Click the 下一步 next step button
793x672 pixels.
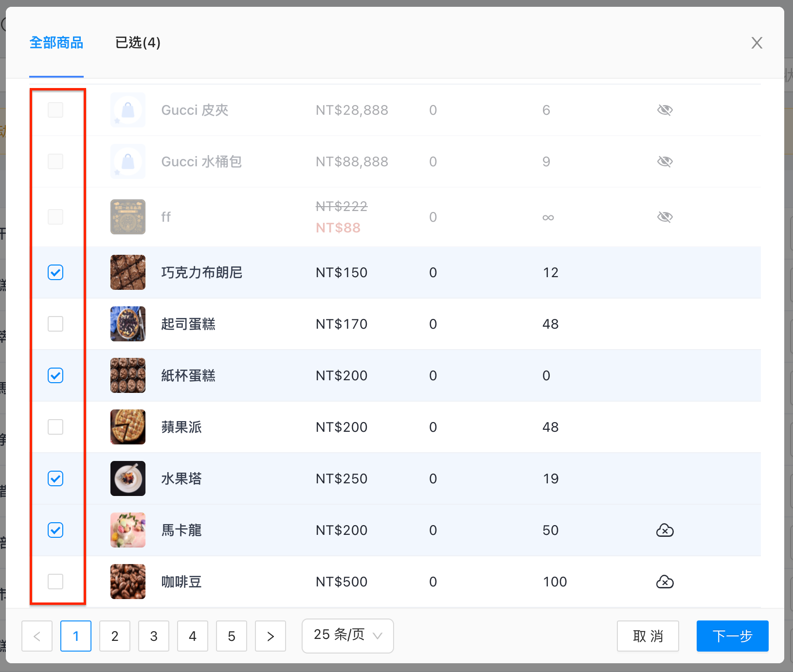733,636
